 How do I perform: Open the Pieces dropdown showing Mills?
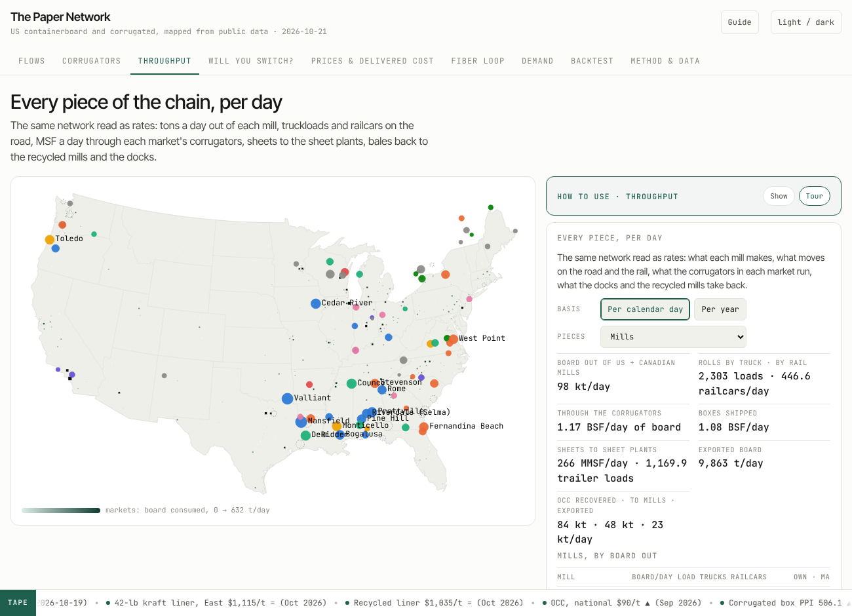tap(673, 337)
